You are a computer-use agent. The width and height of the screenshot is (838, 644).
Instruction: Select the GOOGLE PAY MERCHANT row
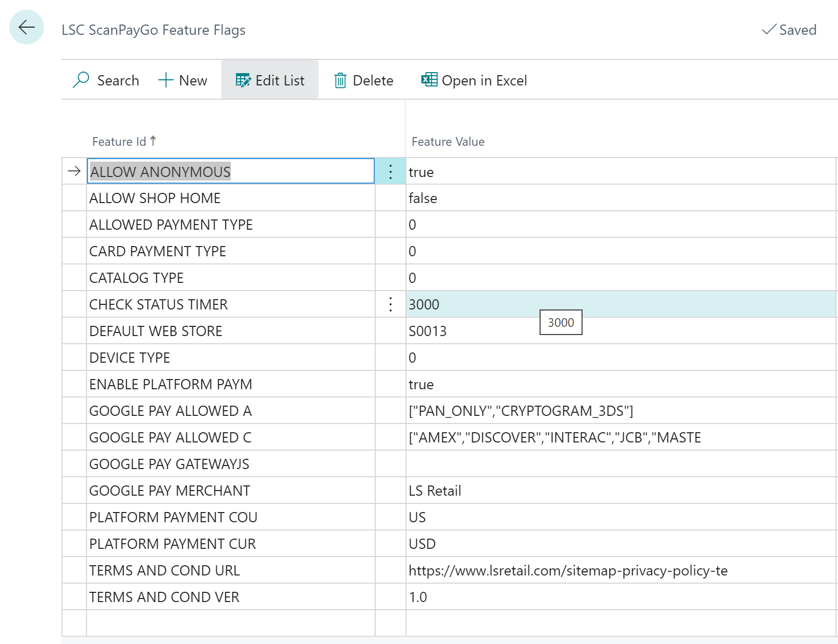point(169,491)
